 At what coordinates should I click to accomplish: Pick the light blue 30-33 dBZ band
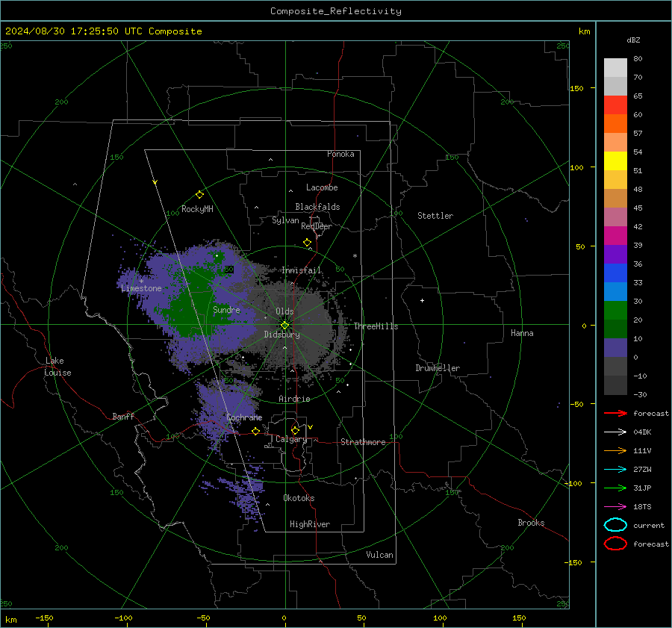click(615, 291)
